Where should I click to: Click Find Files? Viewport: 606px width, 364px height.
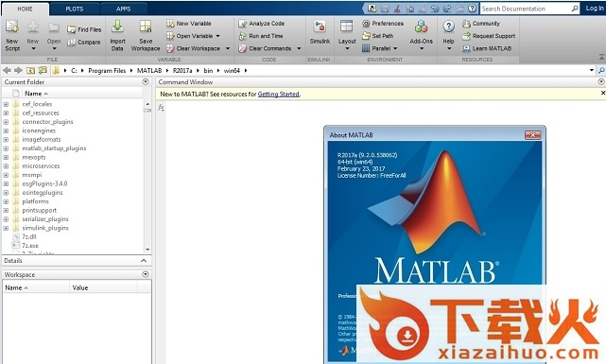pos(84,29)
